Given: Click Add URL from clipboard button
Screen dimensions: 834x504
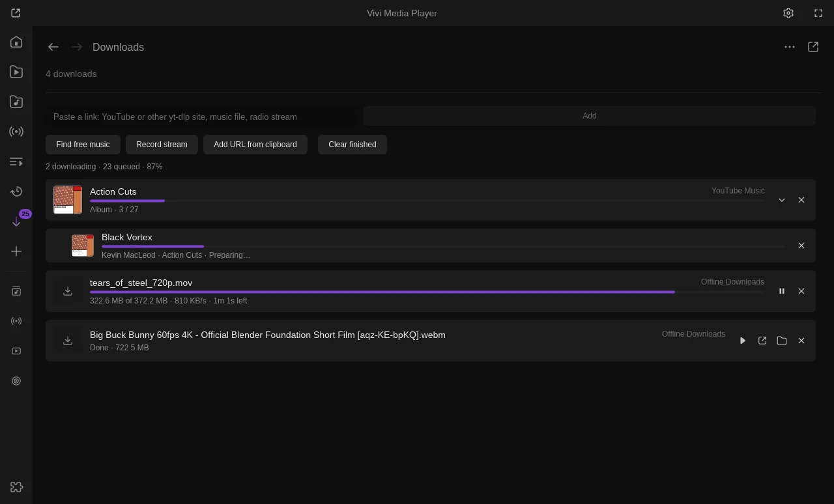Looking at the screenshot, I should (x=255, y=145).
